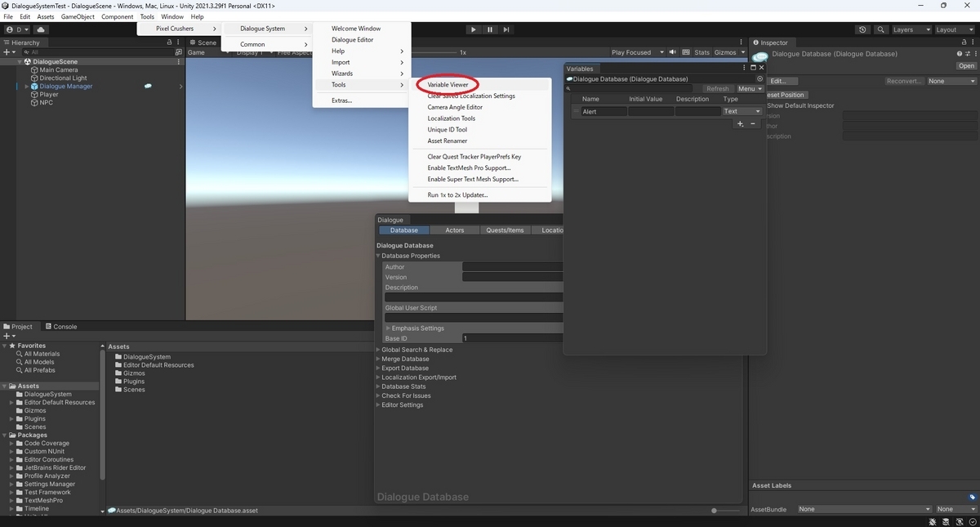Open undo history icon in toolbar
The image size is (980, 527).
[x=862, y=29]
